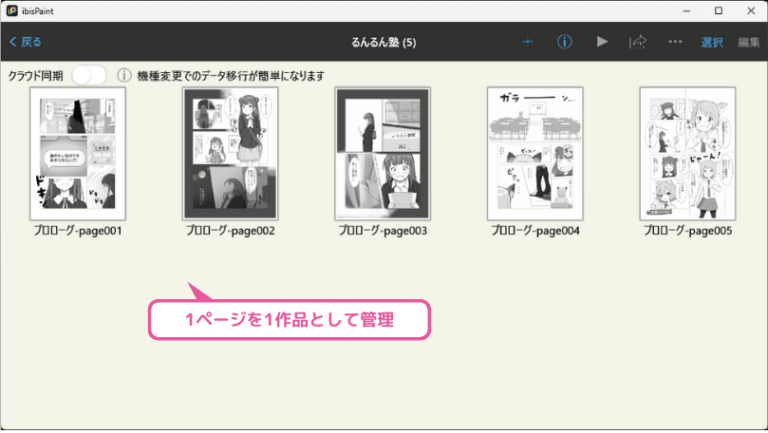Play the artwork with the triangle play icon
Viewport: 768px width, 433px height.
602,42
